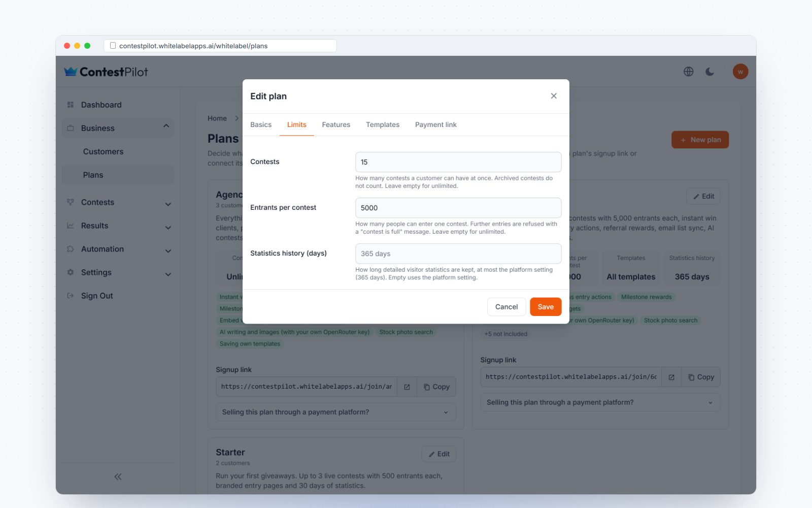Viewport: 812px width, 508px height.
Task: Switch to the Features tab
Action: [x=336, y=124]
